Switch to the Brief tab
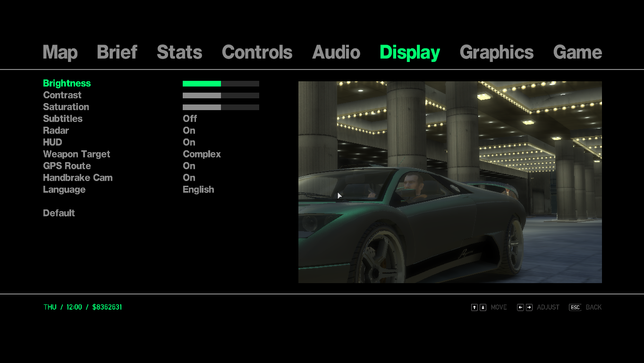This screenshot has height=363, width=644. click(x=117, y=52)
